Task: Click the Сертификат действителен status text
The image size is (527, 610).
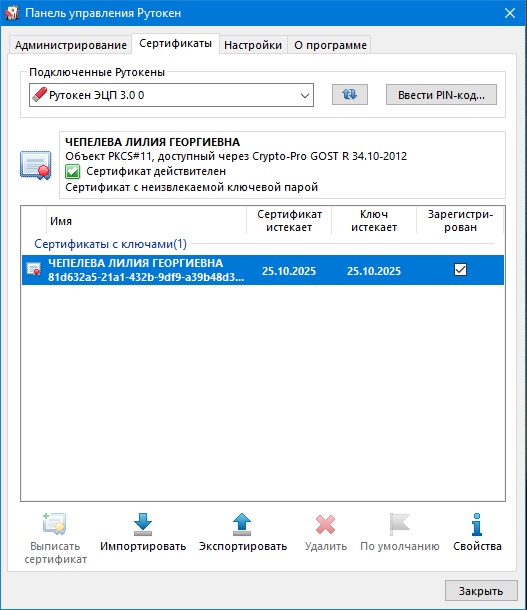Action: point(156,172)
